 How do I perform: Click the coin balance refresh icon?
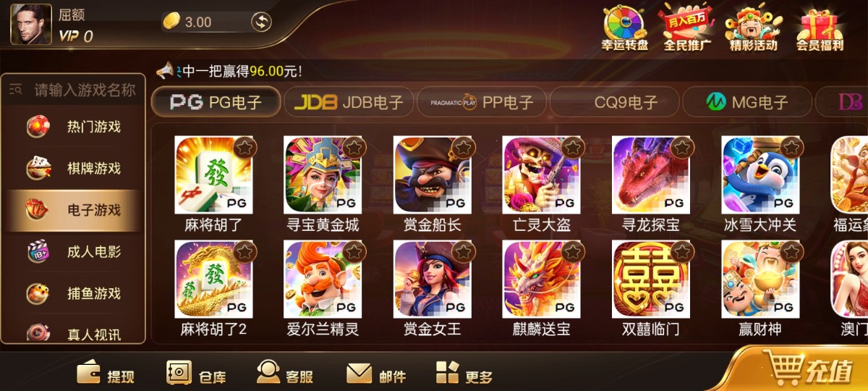pos(260,22)
